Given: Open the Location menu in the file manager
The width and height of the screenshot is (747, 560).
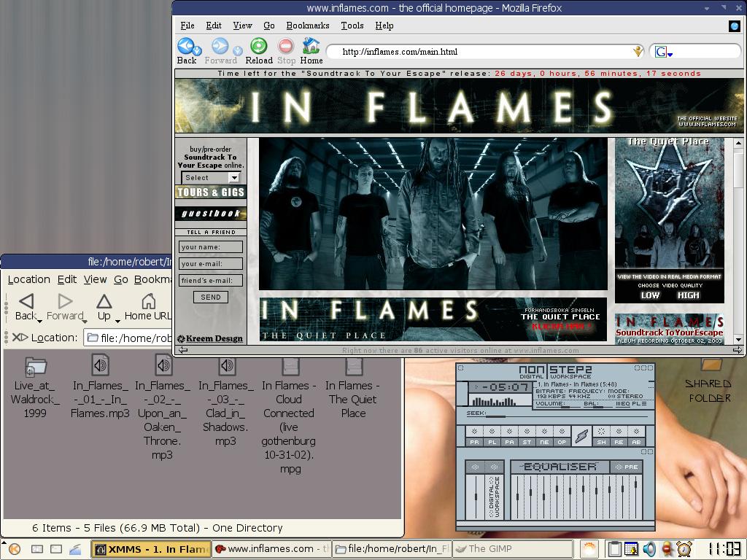Looking at the screenshot, I should 28,279.
